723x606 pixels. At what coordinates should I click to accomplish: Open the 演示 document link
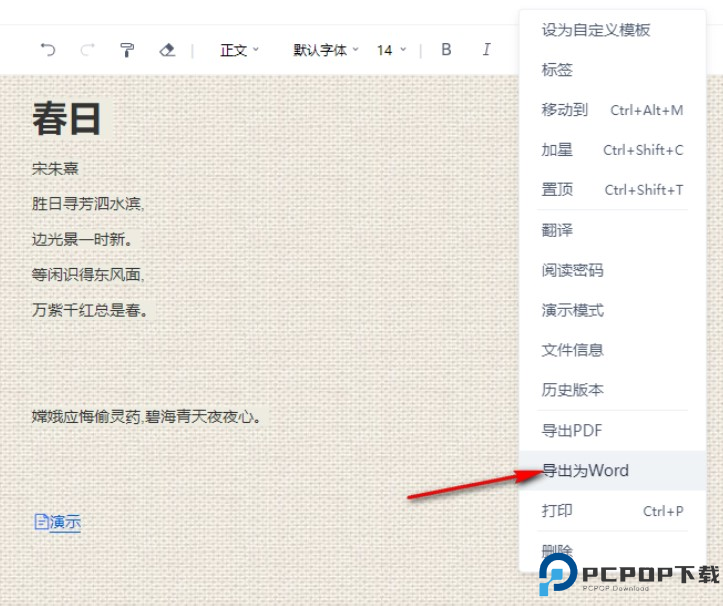58,522
